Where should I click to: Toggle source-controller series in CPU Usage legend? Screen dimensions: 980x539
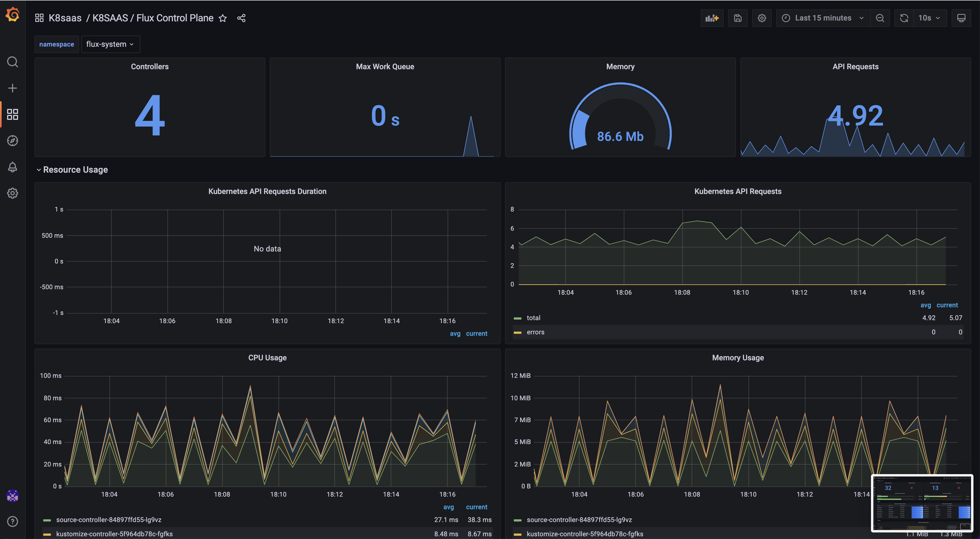tap(109, 520)
